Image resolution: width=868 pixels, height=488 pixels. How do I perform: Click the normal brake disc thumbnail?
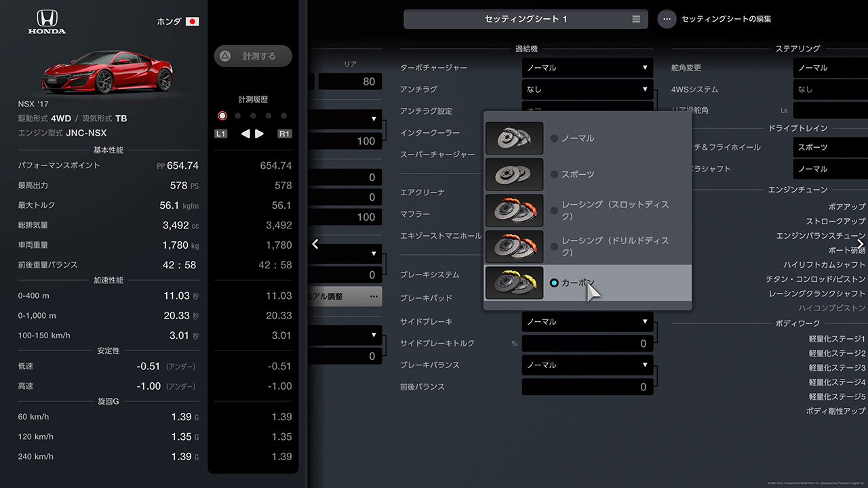tap(515, 138)
